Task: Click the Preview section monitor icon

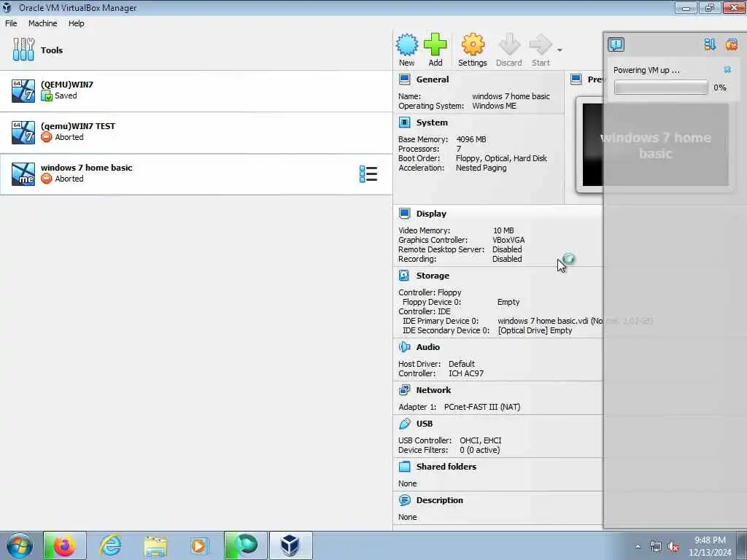Action: [x=576, y=79]
